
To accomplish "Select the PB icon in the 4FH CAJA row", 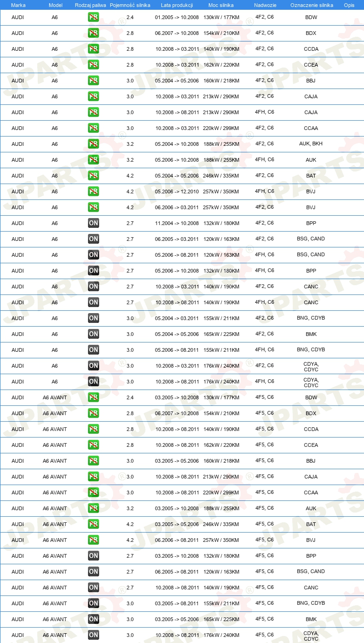I will [94, 113].
